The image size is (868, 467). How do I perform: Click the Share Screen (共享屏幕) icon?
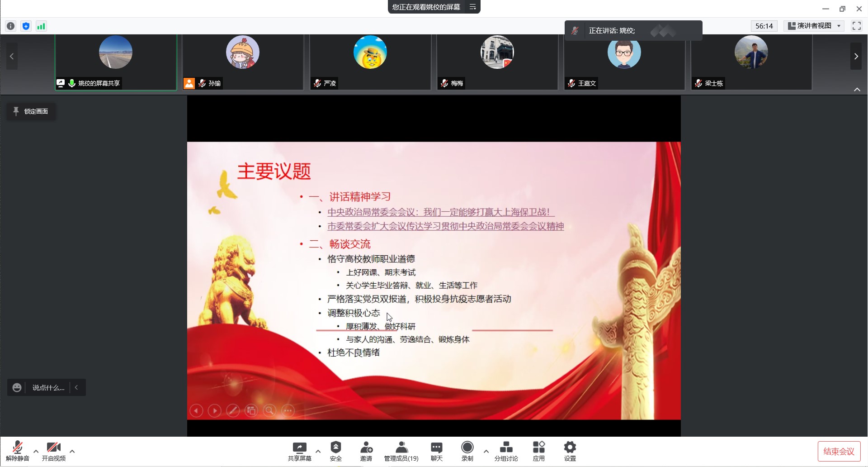point(299,448)
